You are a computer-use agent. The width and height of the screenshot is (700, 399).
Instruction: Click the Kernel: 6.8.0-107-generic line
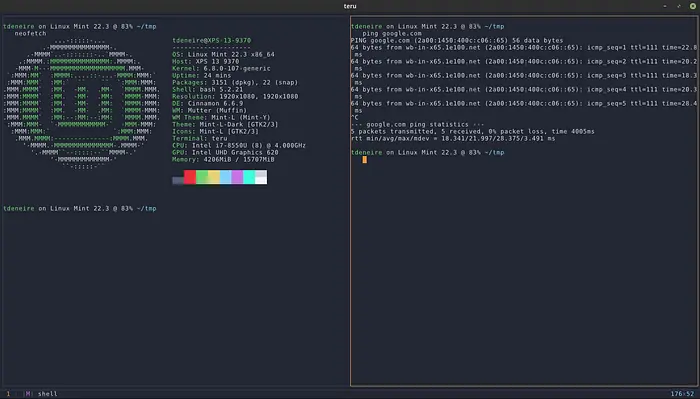point(221,69)
